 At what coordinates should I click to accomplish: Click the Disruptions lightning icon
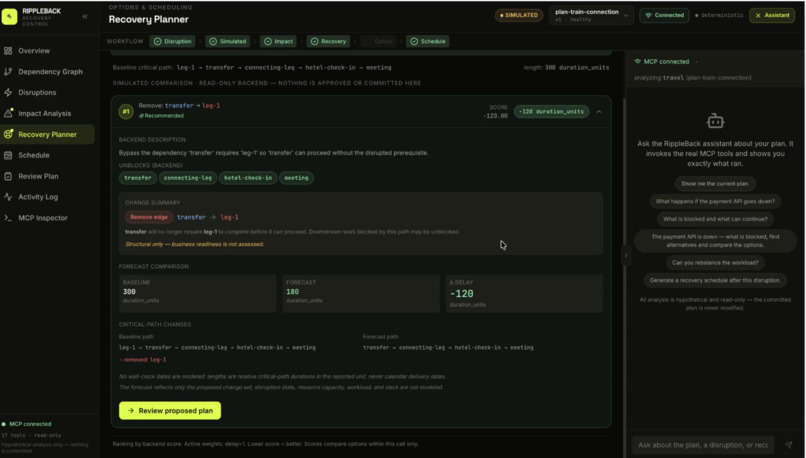pos(8,93)
